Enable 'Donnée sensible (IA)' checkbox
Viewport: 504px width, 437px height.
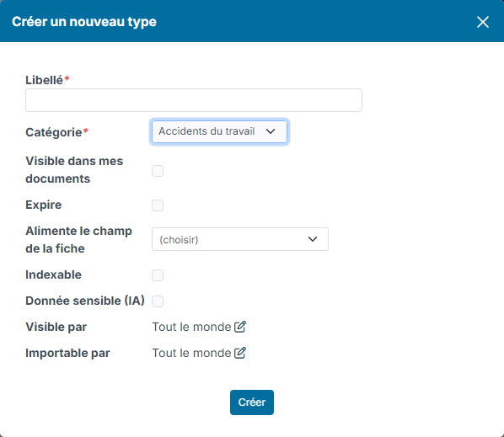click(158, 301)
